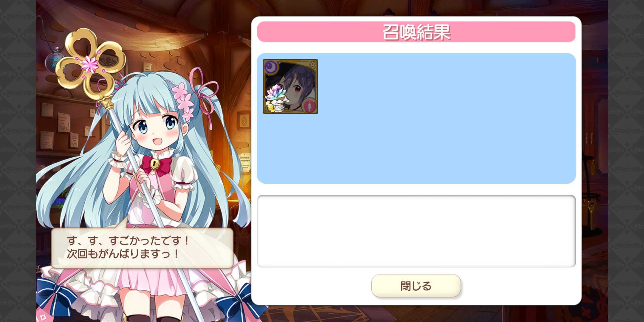Click the blue-haired girl's face

(x=155, y=128)
